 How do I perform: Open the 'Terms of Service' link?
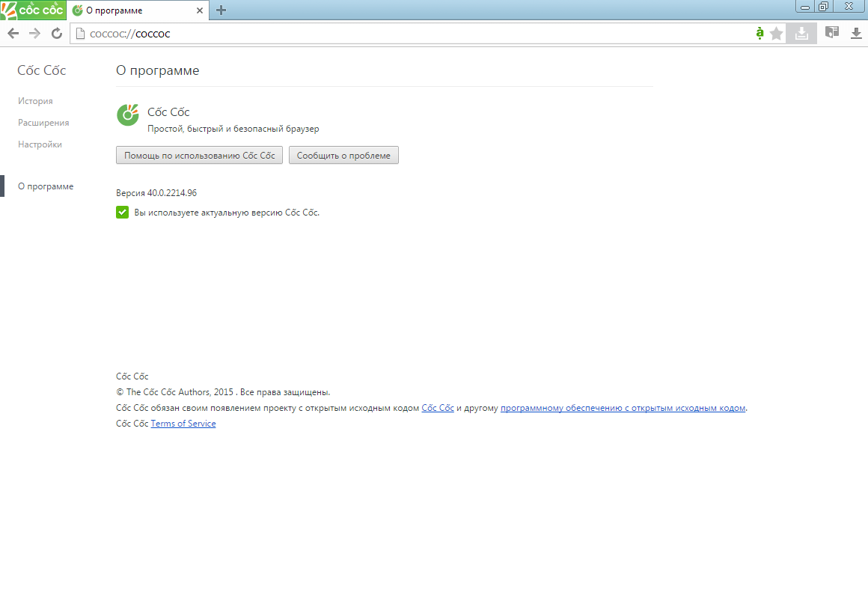[x=183, y=423]
